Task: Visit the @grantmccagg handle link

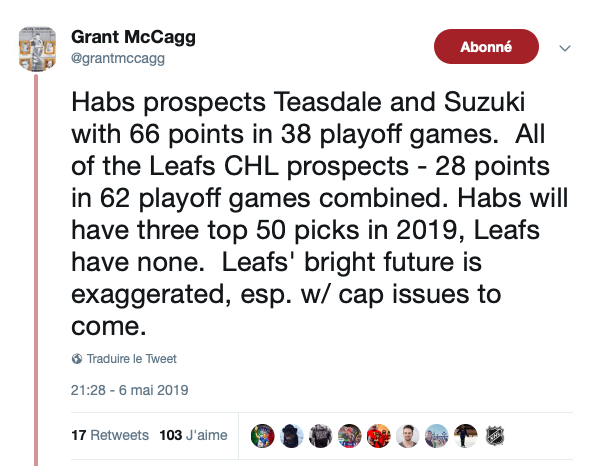Action: click(x=118, y=58)
